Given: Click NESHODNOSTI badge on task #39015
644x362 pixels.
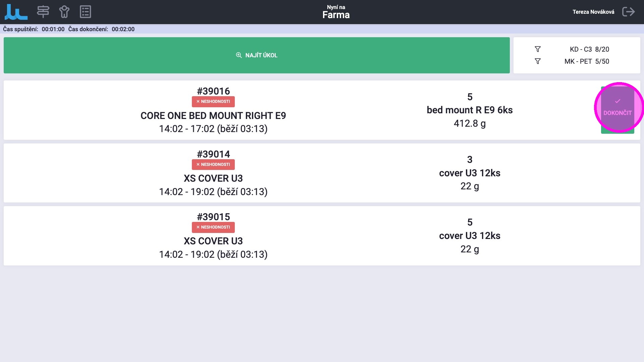Looking at the screenshot, I should 213,227.
